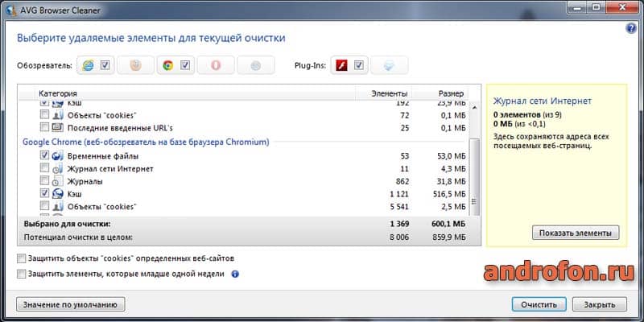
Task: Click cookies 0,1 МБ row icon
Action: pos(57,114)
